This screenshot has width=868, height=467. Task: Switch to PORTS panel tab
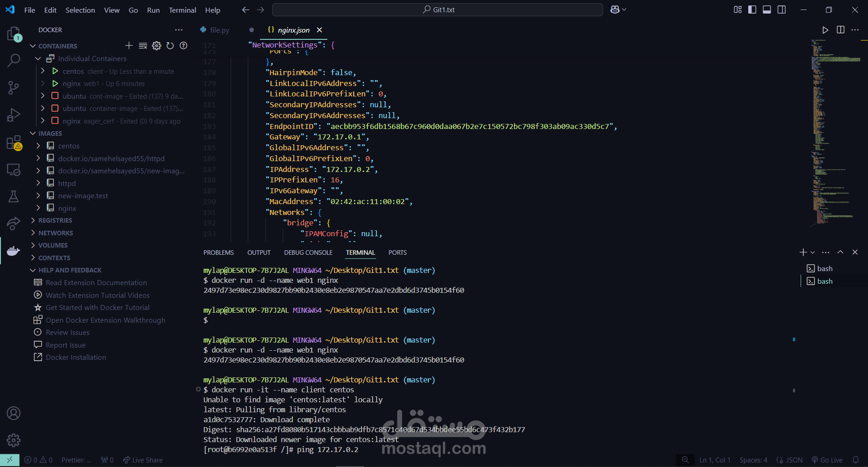point(397,253)
